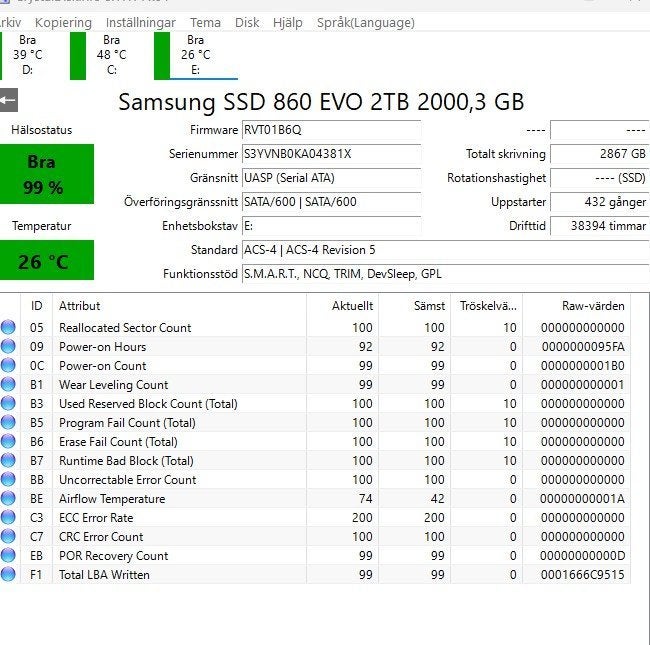Select the Total LBA Written attribute text
This screenshot has height=645, width=650.
tap(104, 575)
